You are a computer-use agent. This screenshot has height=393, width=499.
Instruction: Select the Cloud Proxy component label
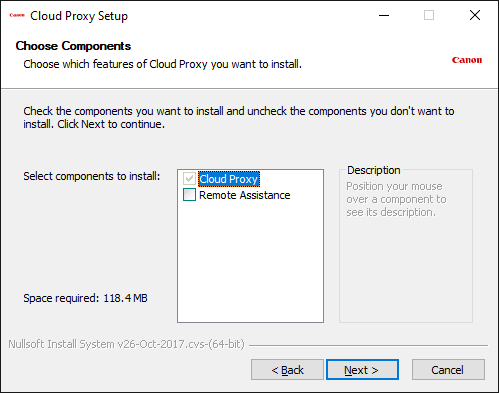[x=228, y=179]
